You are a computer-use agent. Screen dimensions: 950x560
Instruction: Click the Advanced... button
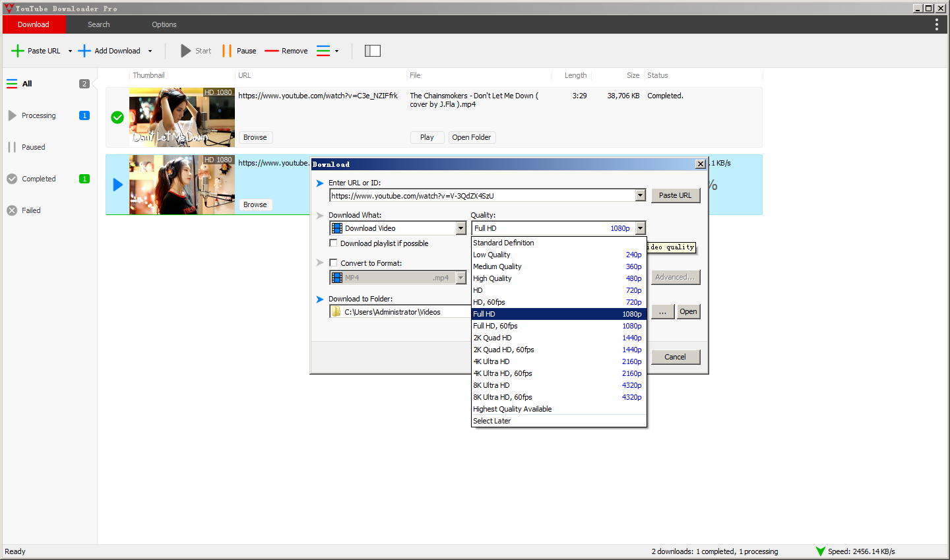675,277
